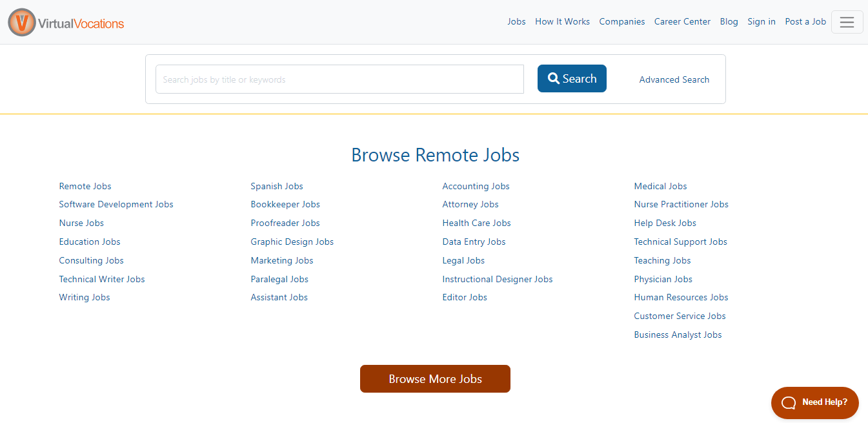Select Business Analyst Jobs link

click(x=678, y=335)
